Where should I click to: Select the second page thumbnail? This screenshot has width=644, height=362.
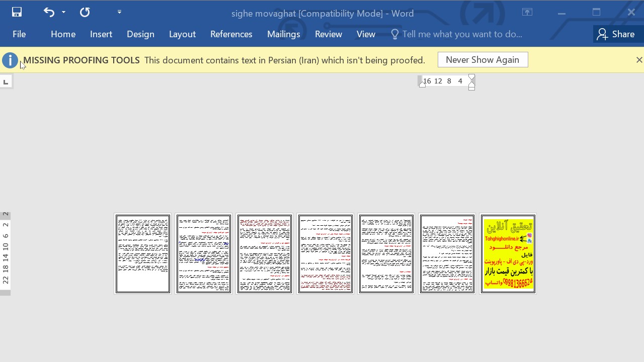[204, 254]
